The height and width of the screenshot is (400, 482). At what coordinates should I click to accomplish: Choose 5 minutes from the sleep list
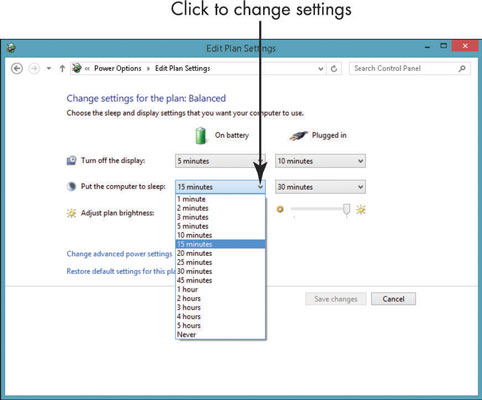coord(220,226)
